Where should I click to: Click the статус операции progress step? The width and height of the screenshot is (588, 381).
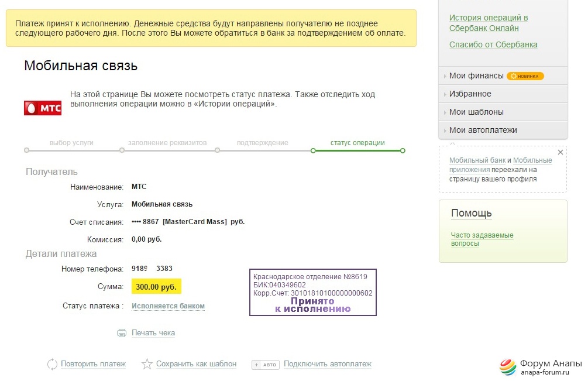pos(357,143)
